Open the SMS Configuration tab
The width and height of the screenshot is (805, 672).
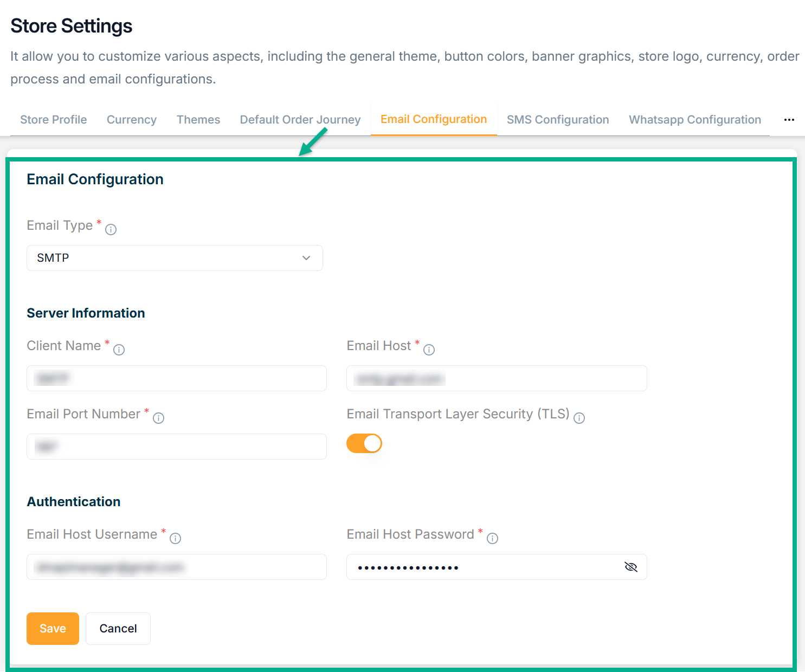(x=557, y=120)
